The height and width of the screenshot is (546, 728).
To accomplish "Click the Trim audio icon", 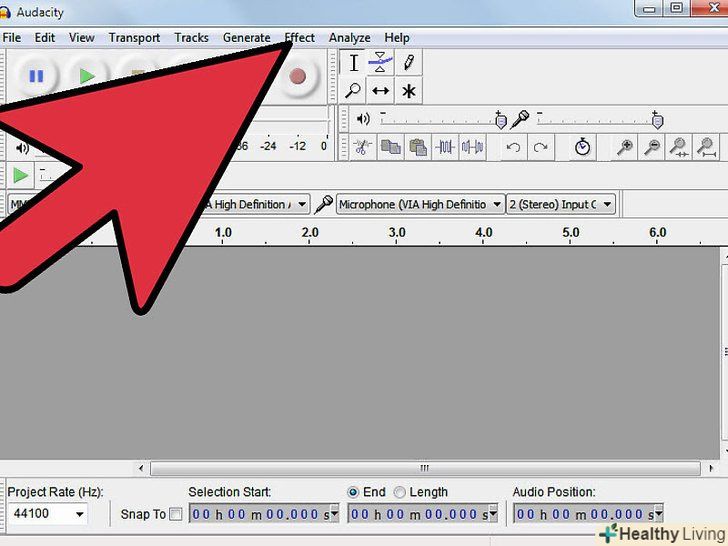I will coord(445,148).
